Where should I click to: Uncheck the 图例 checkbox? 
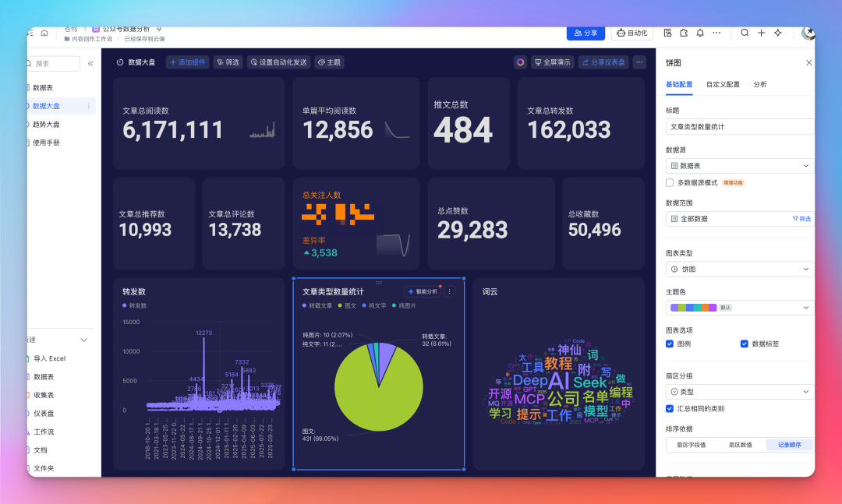(670, 344)
